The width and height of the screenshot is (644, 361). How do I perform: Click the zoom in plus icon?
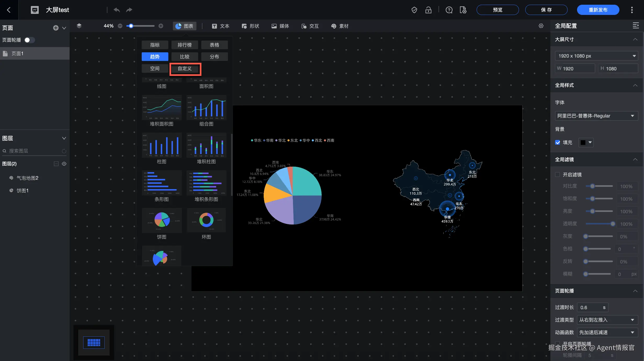161,26
